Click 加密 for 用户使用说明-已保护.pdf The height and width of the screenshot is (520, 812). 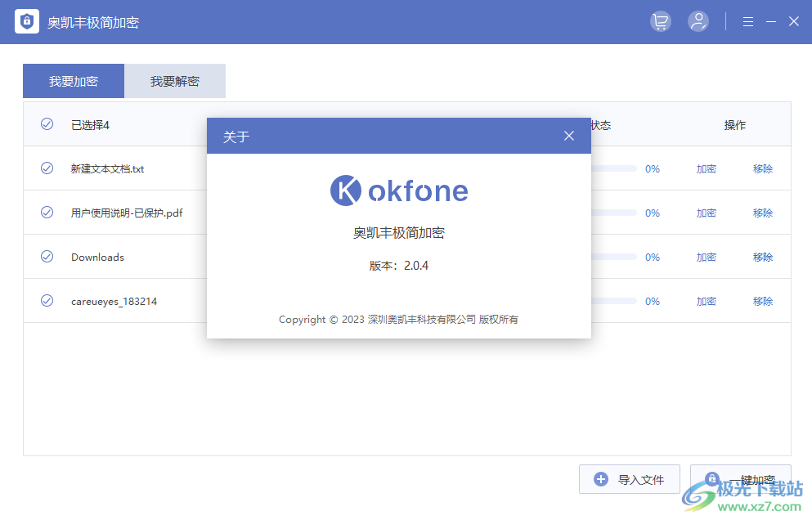tap(707, 213)
